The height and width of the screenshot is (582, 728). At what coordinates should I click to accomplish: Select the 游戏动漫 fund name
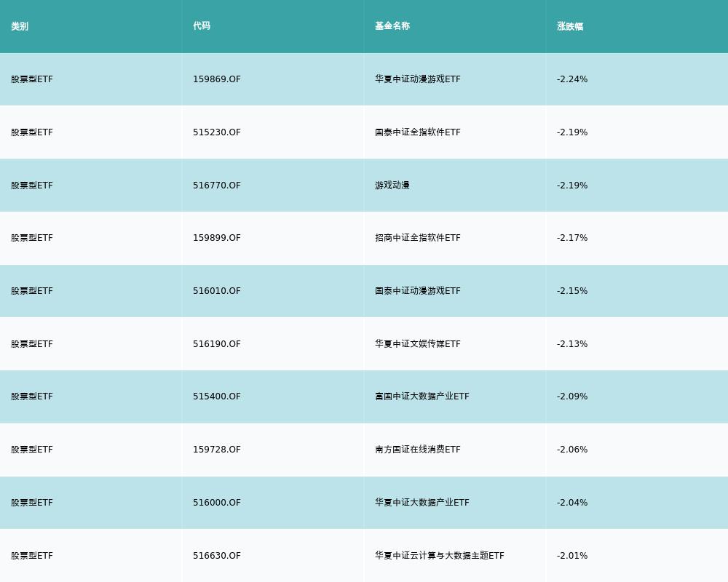tap(392, 186)
